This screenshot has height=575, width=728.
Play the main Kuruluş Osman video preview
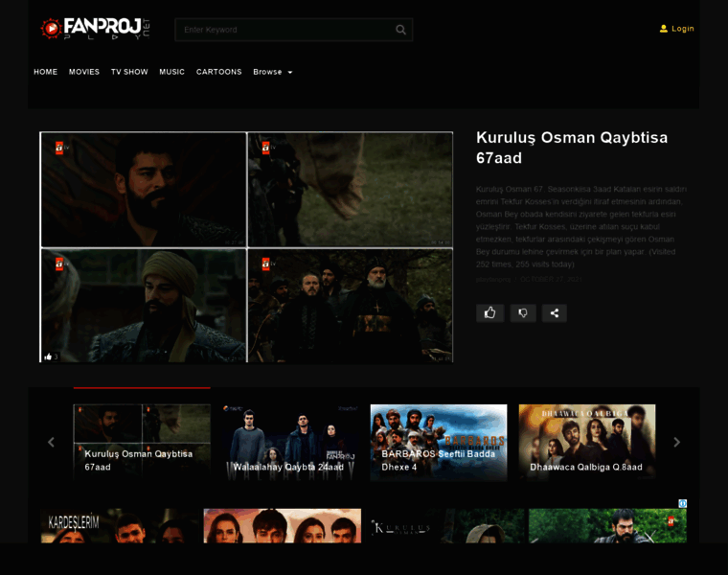[246, 247]
